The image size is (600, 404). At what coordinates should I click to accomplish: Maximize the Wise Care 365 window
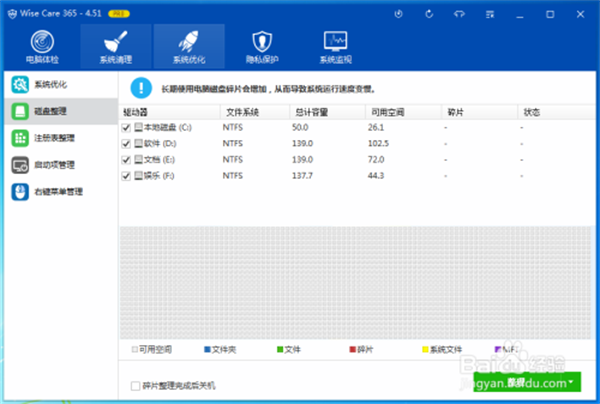click(x=550, y=14)
